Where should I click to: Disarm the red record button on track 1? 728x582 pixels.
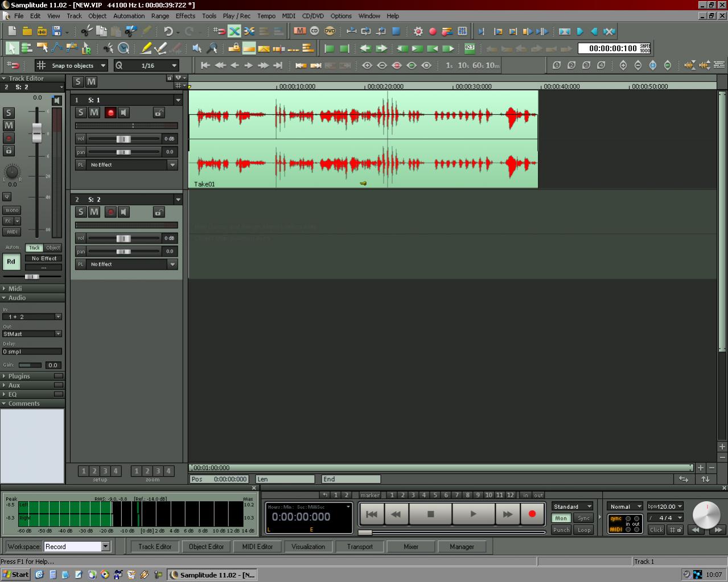point(110,113)
